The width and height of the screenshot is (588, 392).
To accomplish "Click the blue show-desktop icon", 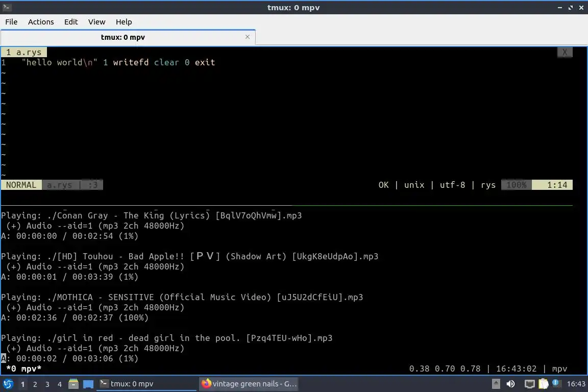I will coord(88,384).
